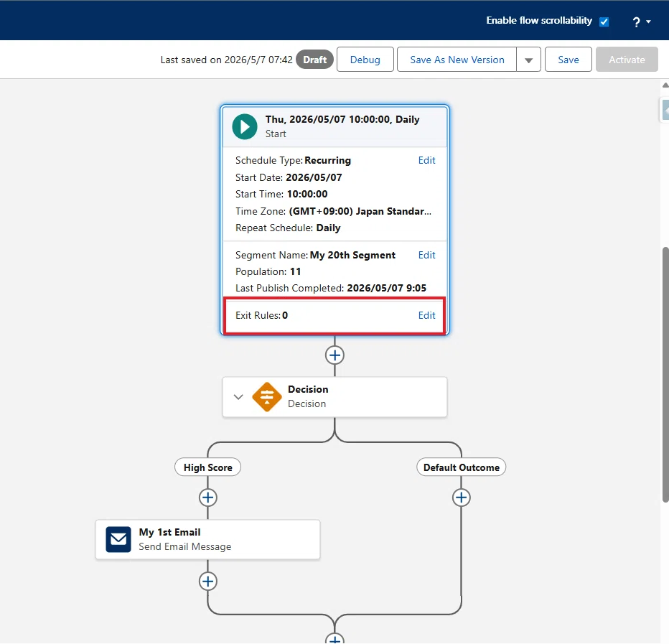The image size is (669, 644).
Task: Select the High Score outcome label
Action: (x=207, y=467)
